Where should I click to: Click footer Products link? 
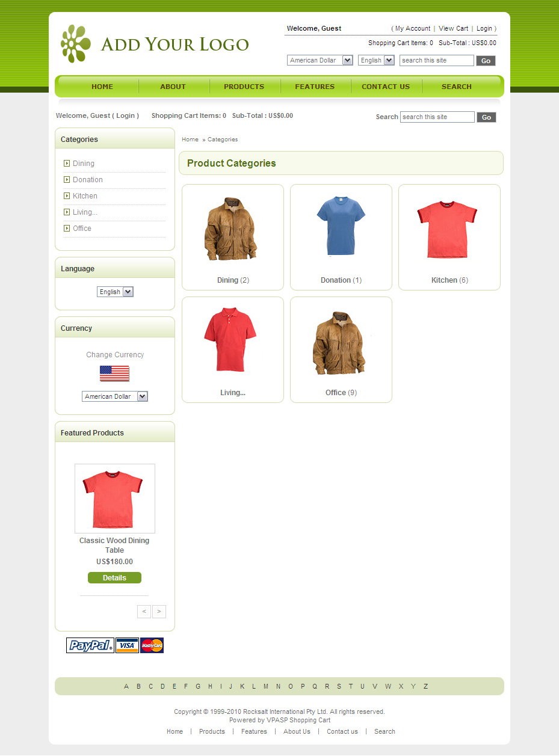[x=212, y=732]
